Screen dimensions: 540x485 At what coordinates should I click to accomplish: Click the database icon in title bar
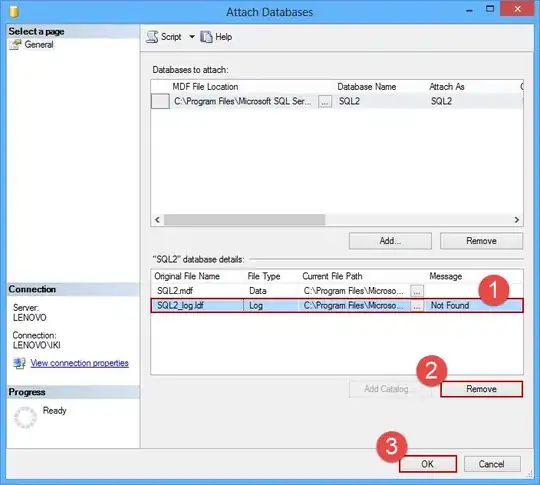tap(14, 11)
